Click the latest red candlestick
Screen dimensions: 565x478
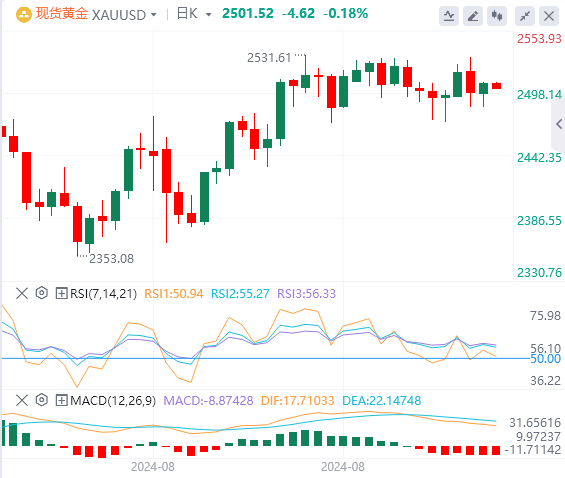click(497, 85)
